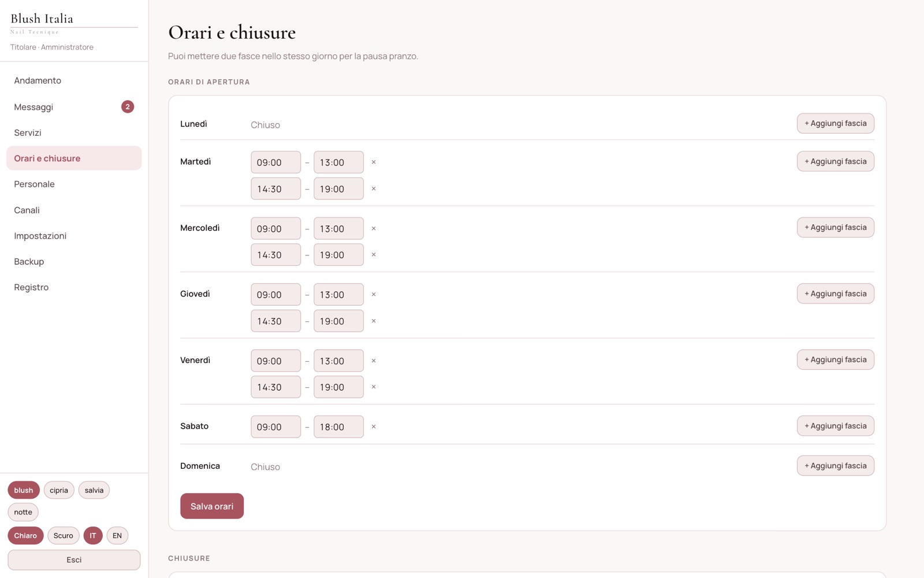Select the blush theme chip
924x578 pixels.
click(x=24, y=490)
